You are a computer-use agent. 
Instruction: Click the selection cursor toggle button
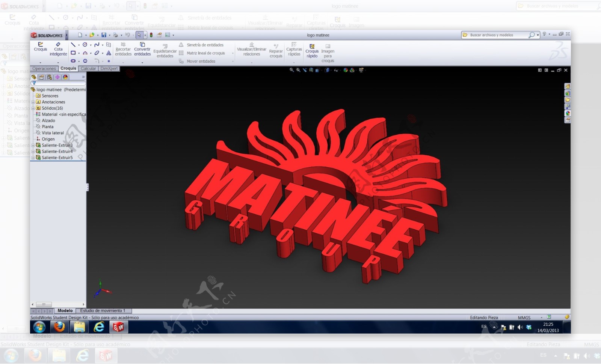tap(139, 35)
